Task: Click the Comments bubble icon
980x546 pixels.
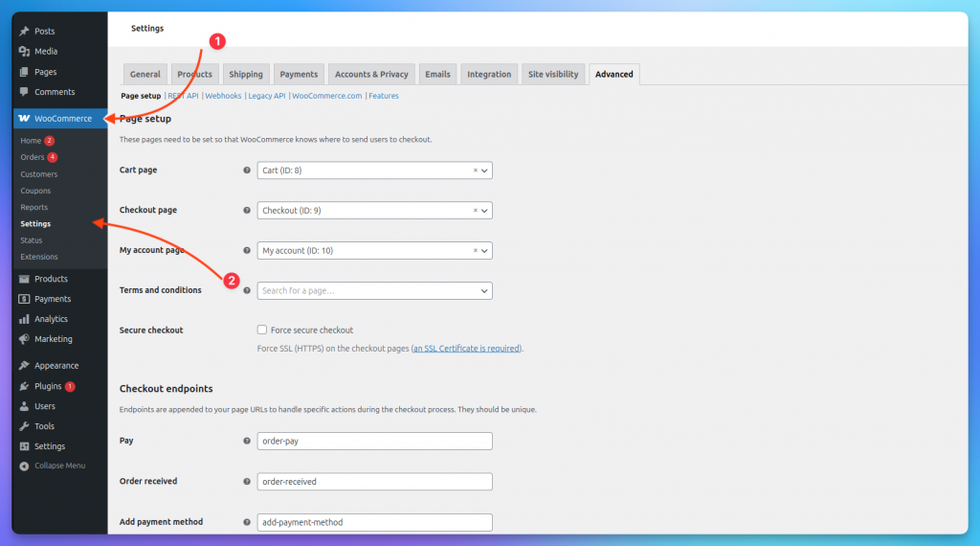Action: click(x=24, y=92)
